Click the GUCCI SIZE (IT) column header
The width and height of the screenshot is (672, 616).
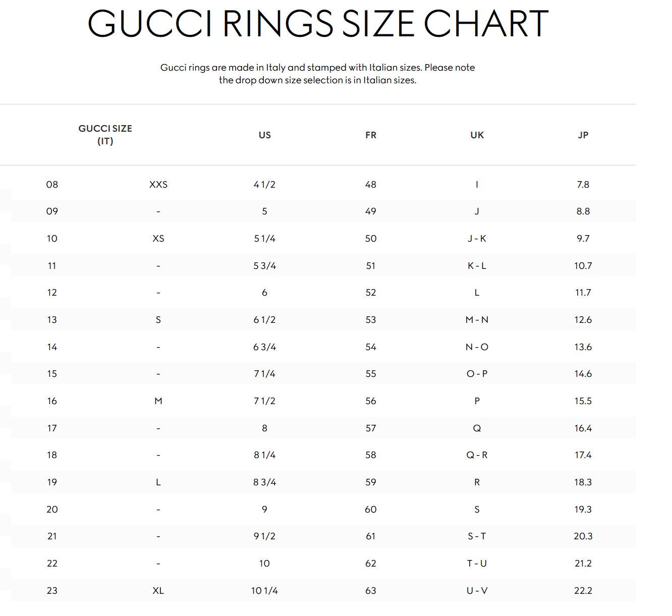click(x=105, y=135)
